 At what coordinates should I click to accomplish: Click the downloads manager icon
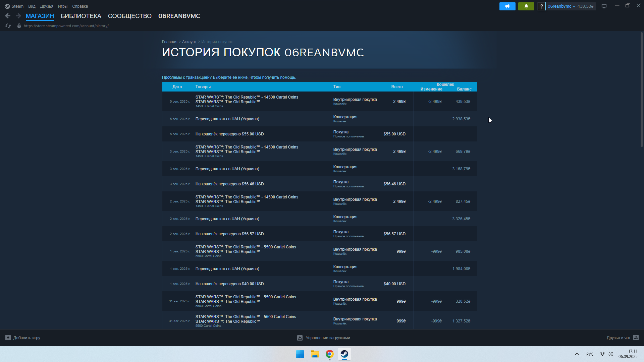300,338
